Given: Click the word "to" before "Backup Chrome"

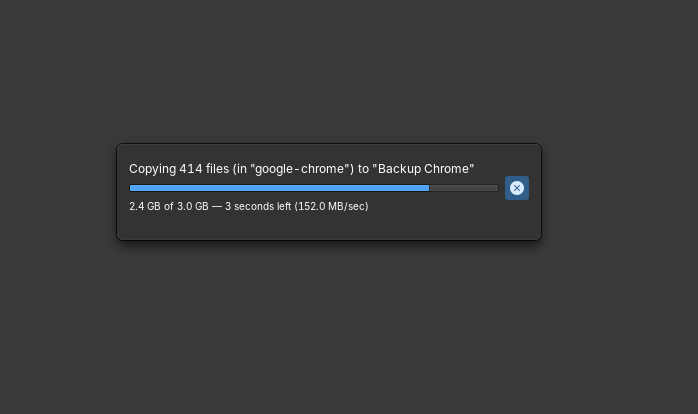Looking at the screenshot, I should [364, 169].
